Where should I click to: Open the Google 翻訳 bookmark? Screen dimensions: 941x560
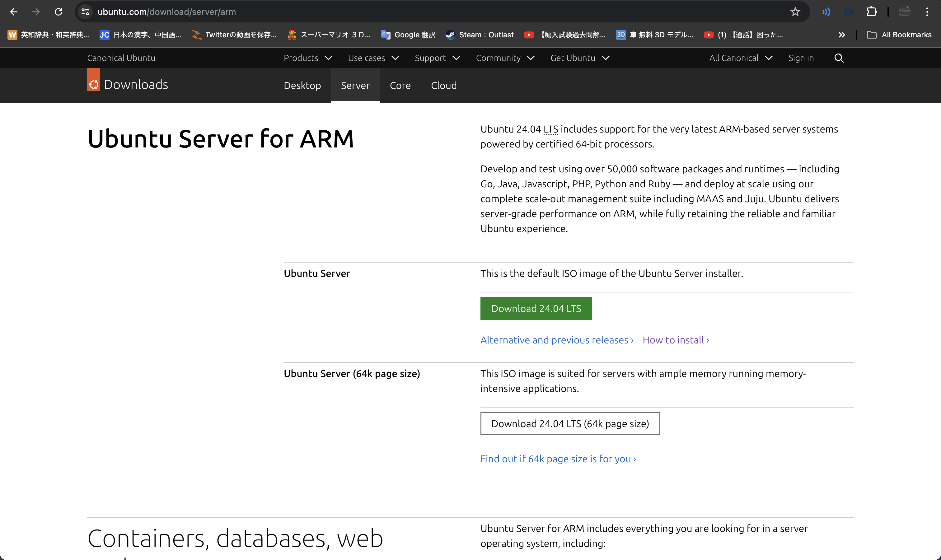pyautogui.click(x=408, y=35)
